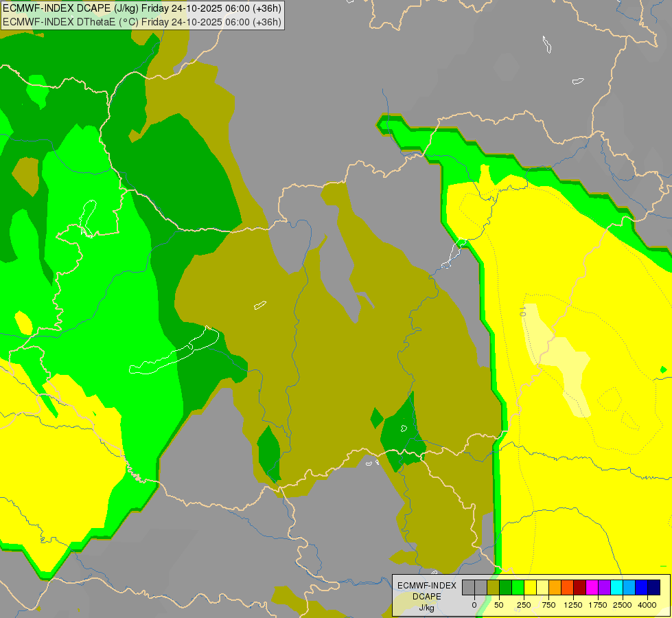Pick the purple legend swatch
The image size is (672, 618).
[605, 588]
